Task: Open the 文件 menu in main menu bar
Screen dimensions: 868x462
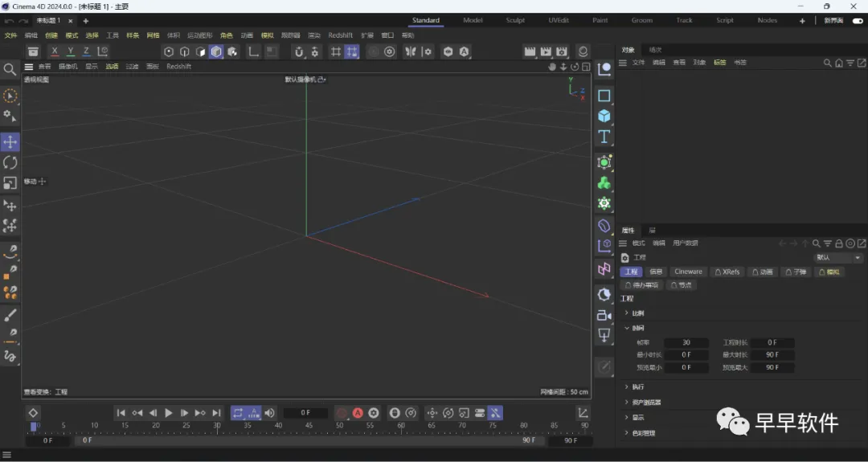Action: tap(10, 35)
